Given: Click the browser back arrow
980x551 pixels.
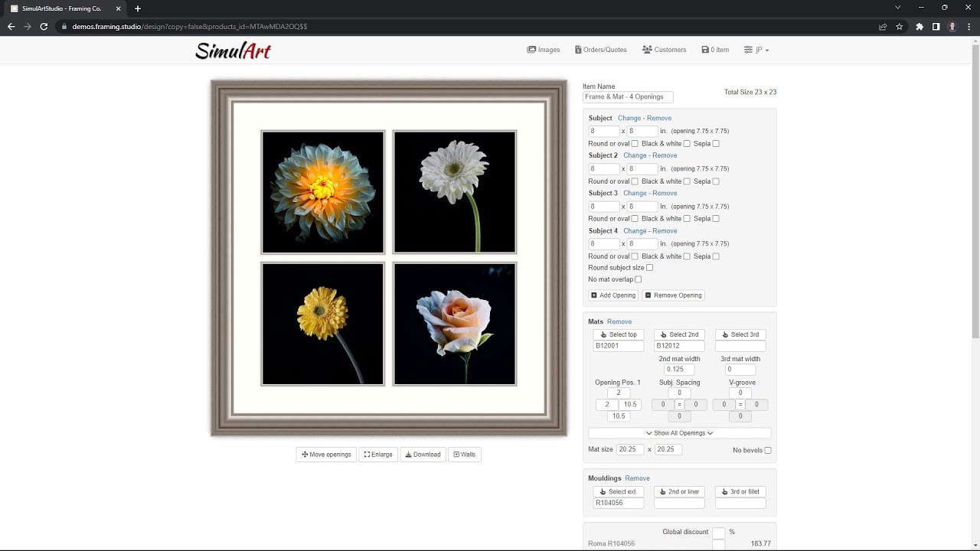Looking at the screenshot, I should (x=11, y=26).
